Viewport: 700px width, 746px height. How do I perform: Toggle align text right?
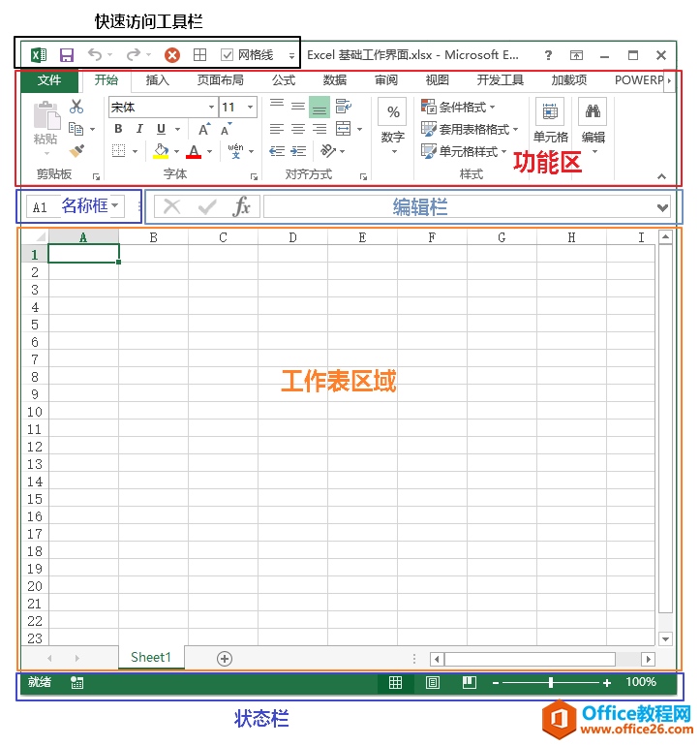(320, 129)
